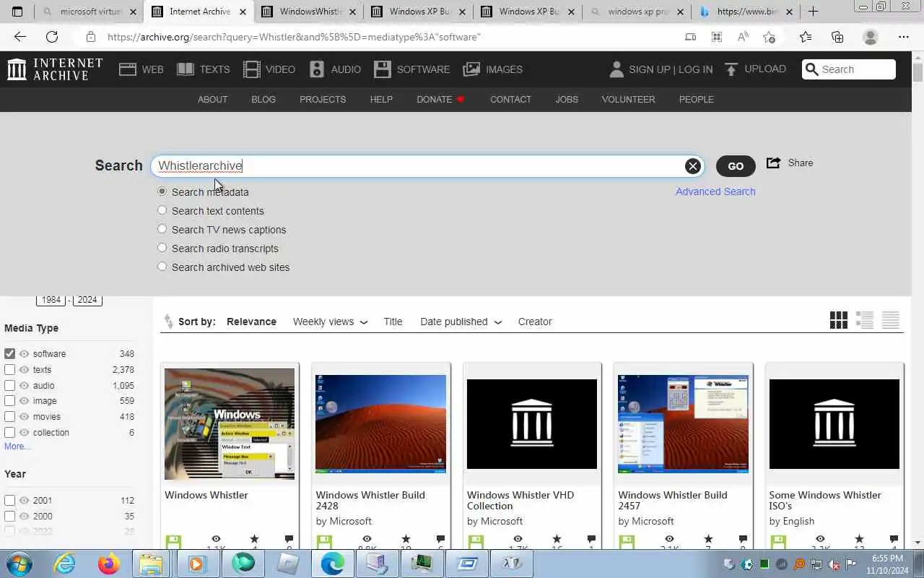This screenshot has width=924, height=578.
Task: Select Search text contents option
Action: (x=162, y=210)
